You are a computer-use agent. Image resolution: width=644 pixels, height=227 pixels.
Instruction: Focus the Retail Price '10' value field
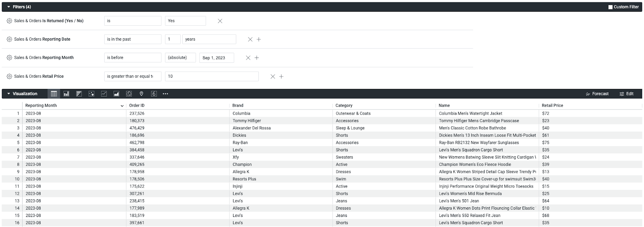212,76
